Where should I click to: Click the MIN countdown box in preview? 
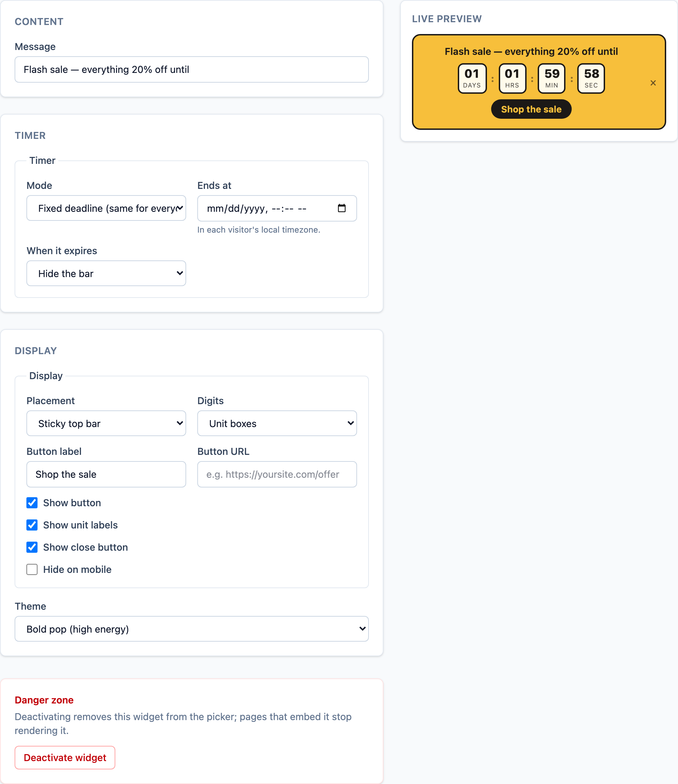click(x=552, y=78)
